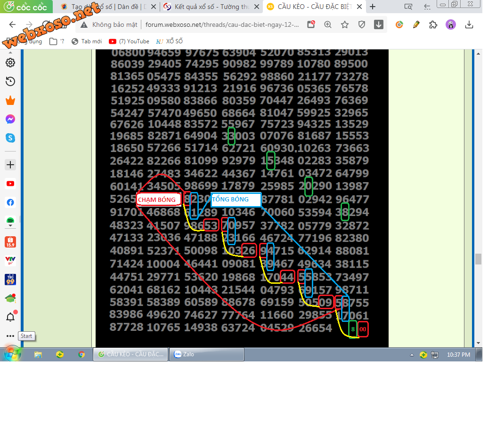This screenshot has width=488, height=448.
Task: Click the YouTube sidebar icon
Action: [10, 184]
